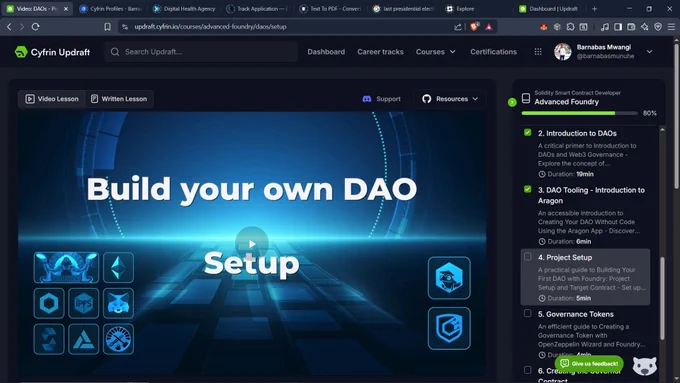Open Career tracks page

pos(380,52)
